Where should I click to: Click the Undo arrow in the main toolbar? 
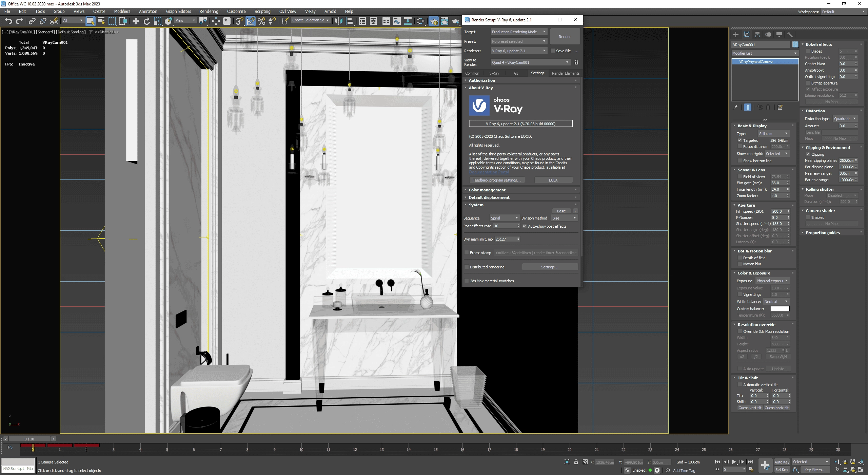pos(8,21)
